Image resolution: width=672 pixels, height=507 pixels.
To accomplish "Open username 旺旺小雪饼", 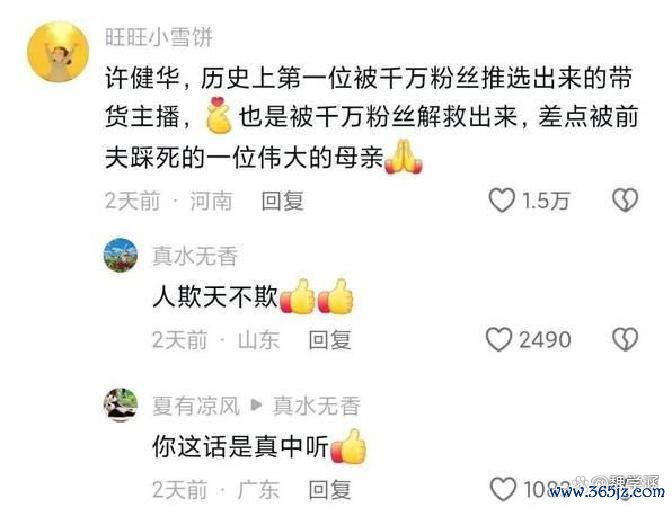I will [159, 37].
